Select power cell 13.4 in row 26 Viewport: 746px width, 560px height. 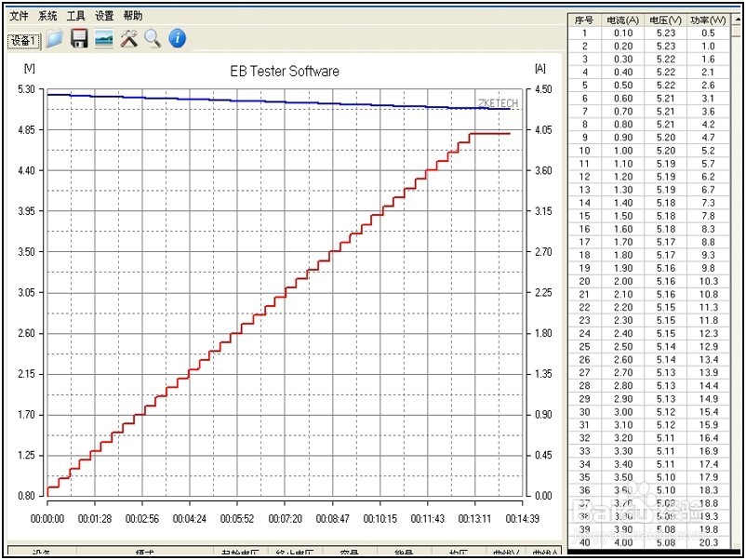[x=709, y=360]
